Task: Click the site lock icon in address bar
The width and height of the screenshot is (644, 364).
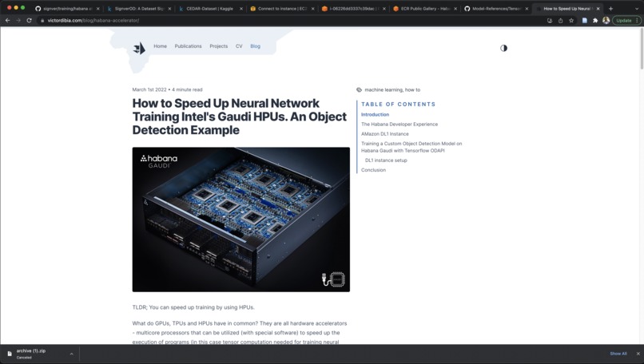Action: tap(42, 20)
